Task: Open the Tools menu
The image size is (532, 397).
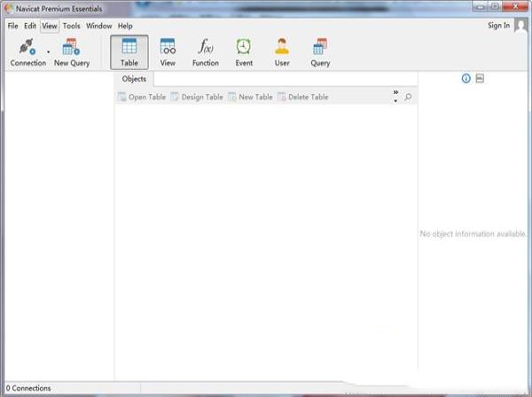Action: 71,26
